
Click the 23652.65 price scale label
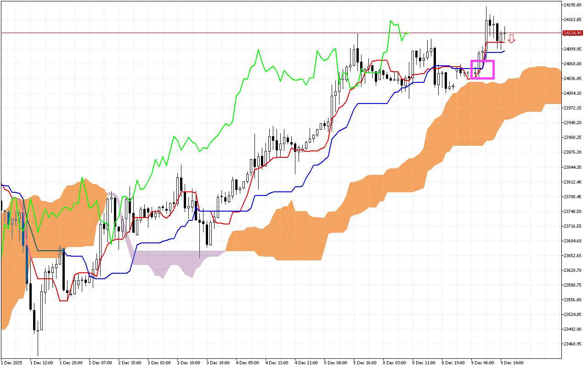point(572,256)
